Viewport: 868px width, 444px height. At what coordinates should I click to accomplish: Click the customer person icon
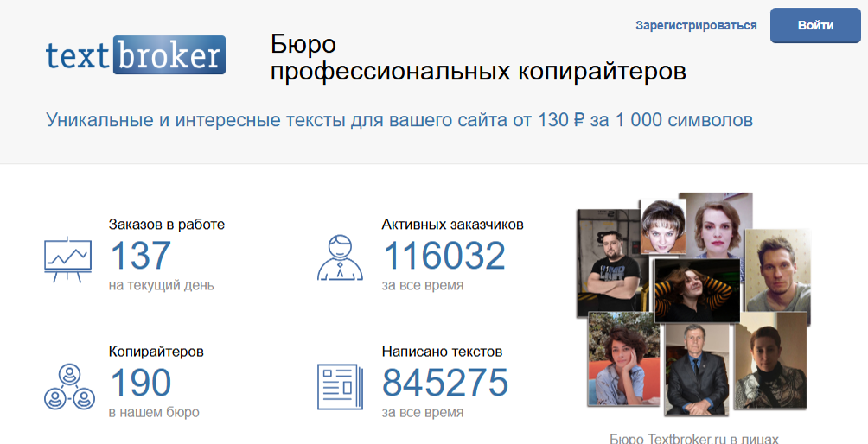(x=340, y=257)
